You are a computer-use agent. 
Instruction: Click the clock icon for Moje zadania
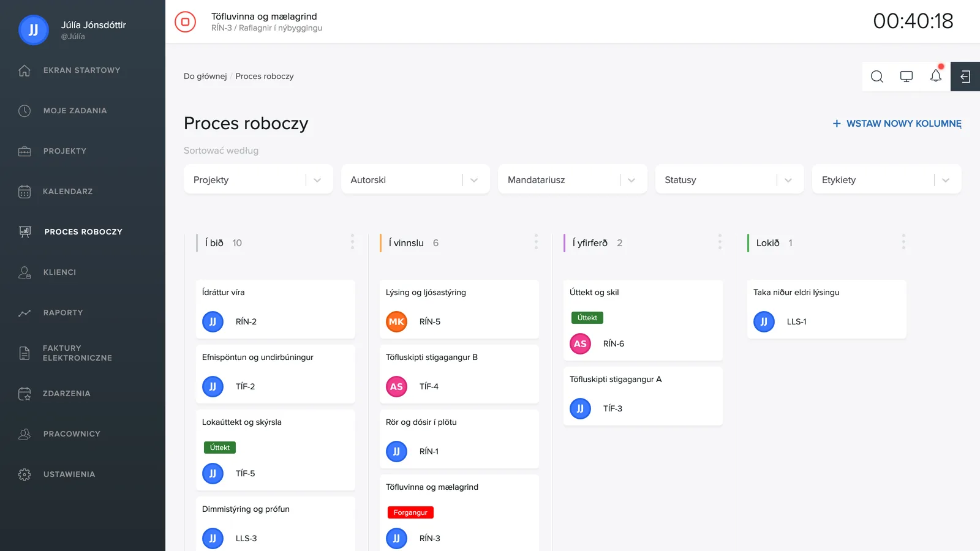click(24, 111)
